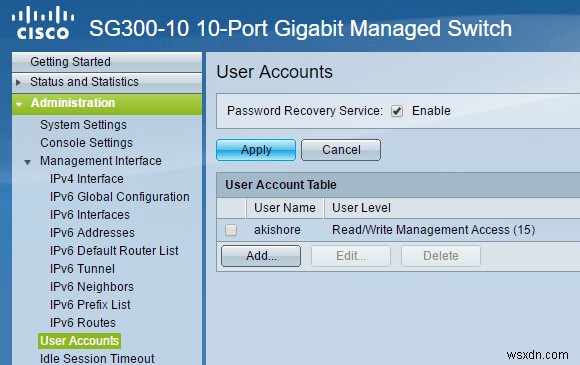The height and width of the screenshot is (365, 580).
Task: Select User Accounts in sidebar
Action: (79, 341)
